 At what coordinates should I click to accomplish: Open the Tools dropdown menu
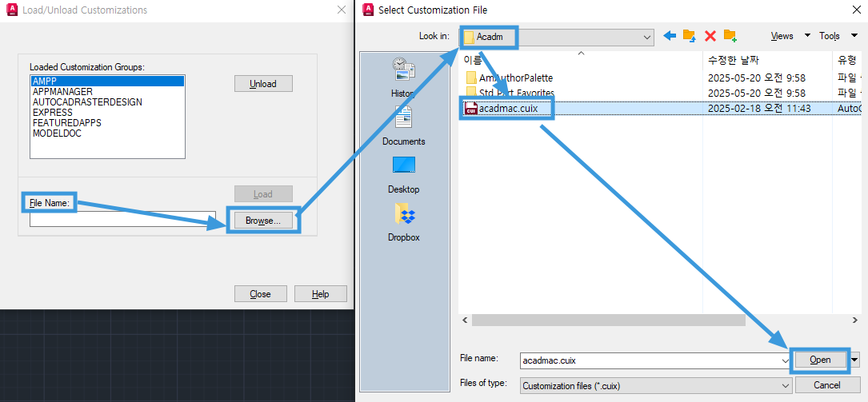point(837,36)
